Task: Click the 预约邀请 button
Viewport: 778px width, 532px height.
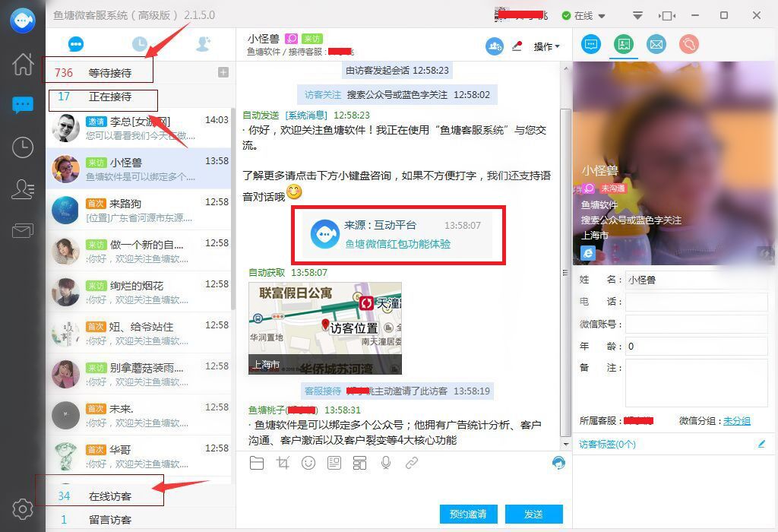Action: [467, 514]
